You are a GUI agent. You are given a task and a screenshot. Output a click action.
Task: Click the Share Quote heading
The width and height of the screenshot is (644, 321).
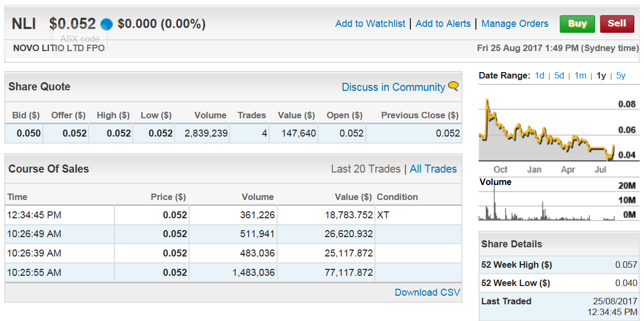click(39, 87)
